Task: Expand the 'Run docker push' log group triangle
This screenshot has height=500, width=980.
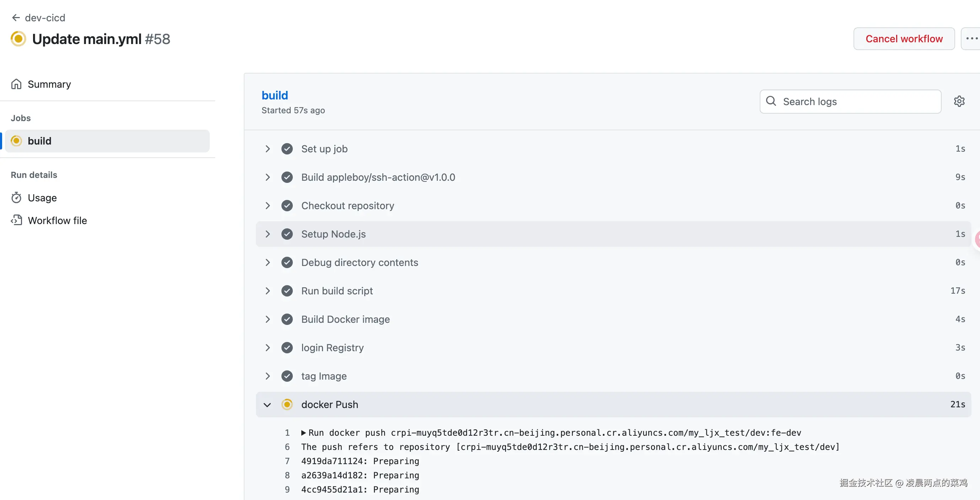Action: [x=303, y=433]
